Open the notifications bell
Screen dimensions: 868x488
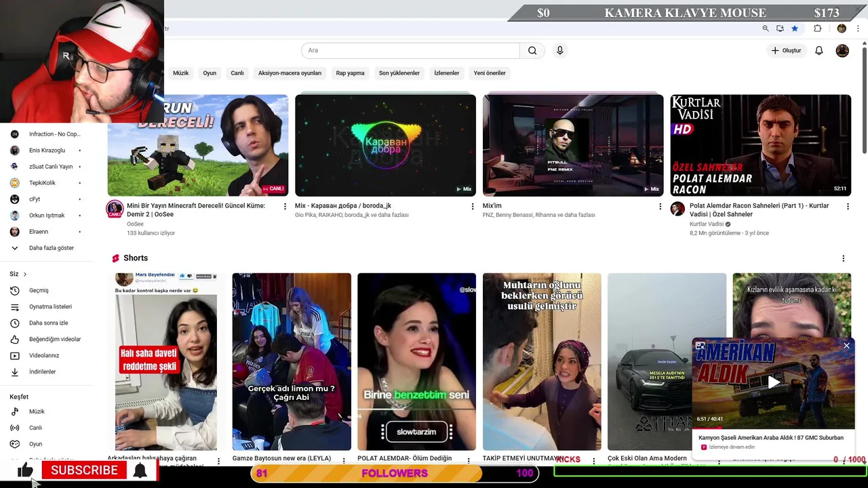819,51
